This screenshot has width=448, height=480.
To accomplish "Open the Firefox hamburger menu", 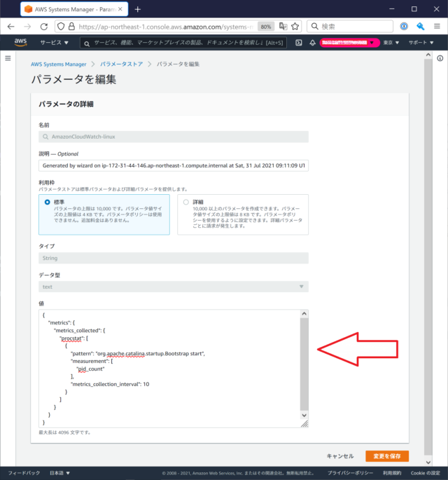I will pos(437,27).
